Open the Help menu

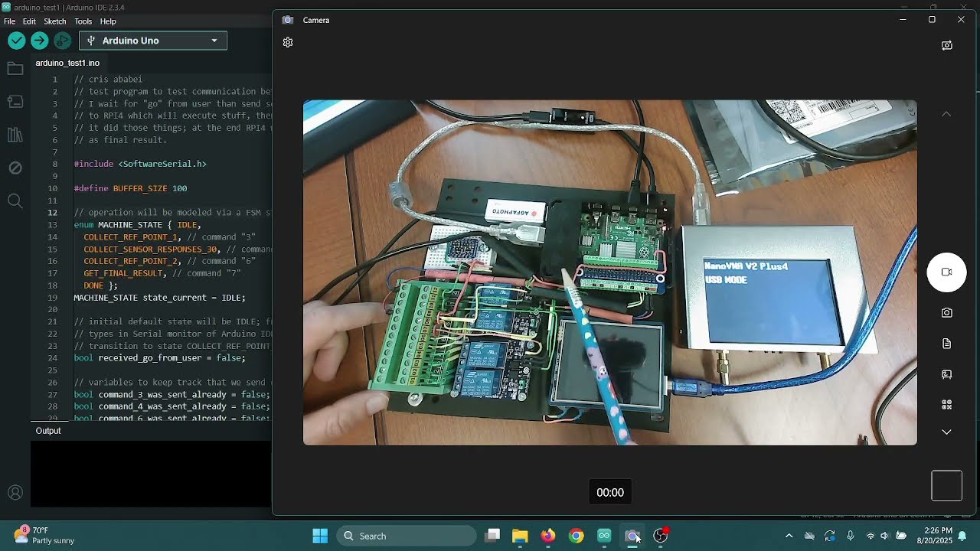pyautogui.click(x=108, y=21)
